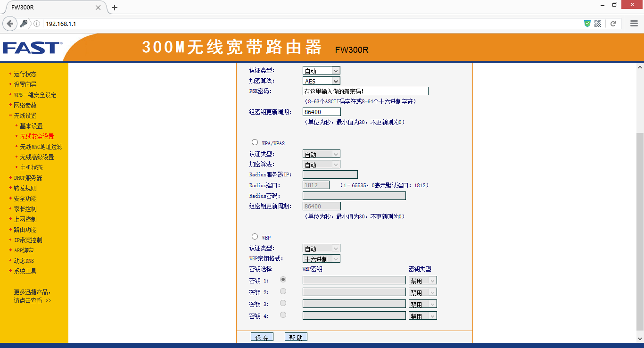Go to 基本设置 under wireless settings
The height and width of the screenshot is (348, 644).
click(x=31, y=126)
